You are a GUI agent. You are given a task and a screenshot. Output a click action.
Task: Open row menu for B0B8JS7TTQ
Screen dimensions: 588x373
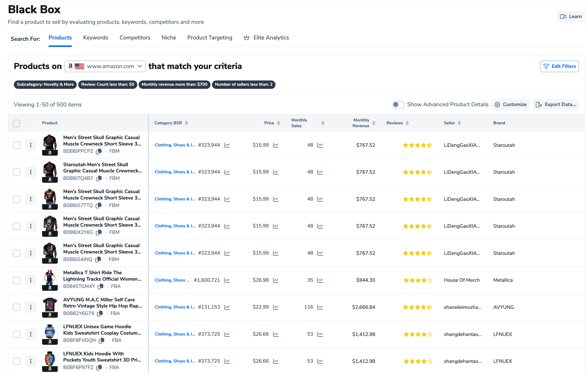coord(31,199)
